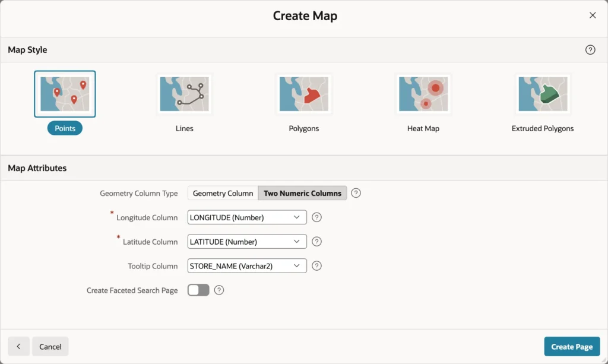Choose the Extruded Polygons style icon
608x364 pixels.
pos(543,94)
